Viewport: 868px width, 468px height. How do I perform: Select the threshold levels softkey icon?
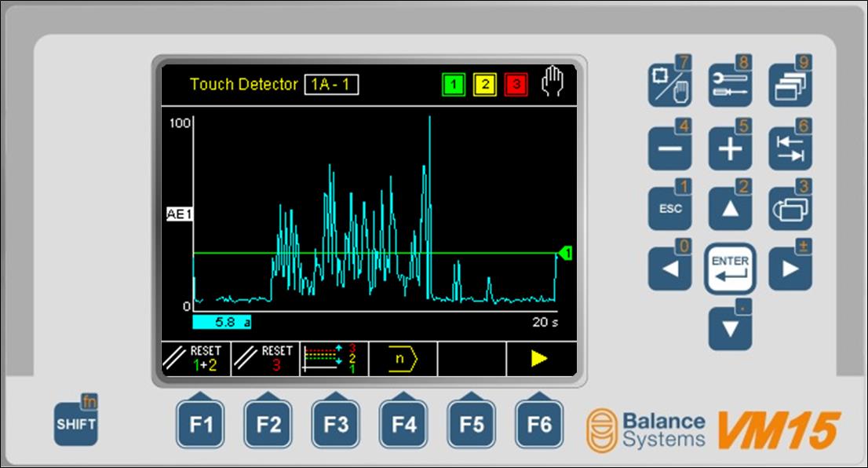click(x=334, y=359)
